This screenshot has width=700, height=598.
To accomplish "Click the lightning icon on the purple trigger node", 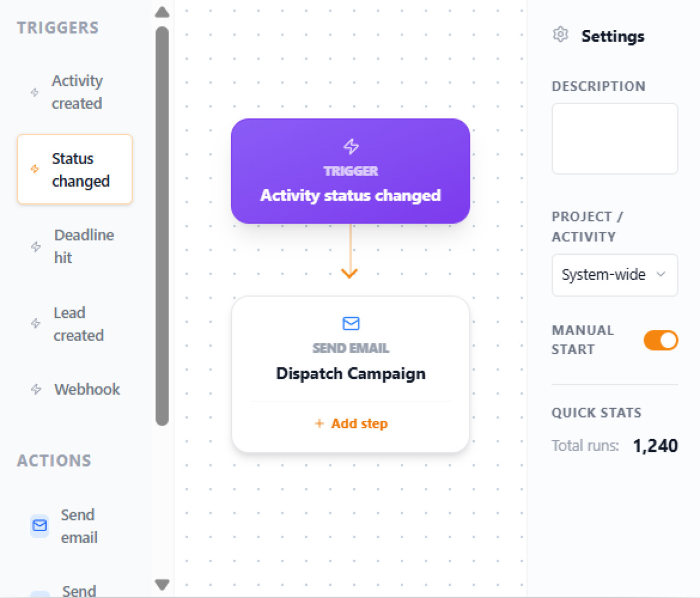I will click(x=351, y=147).
